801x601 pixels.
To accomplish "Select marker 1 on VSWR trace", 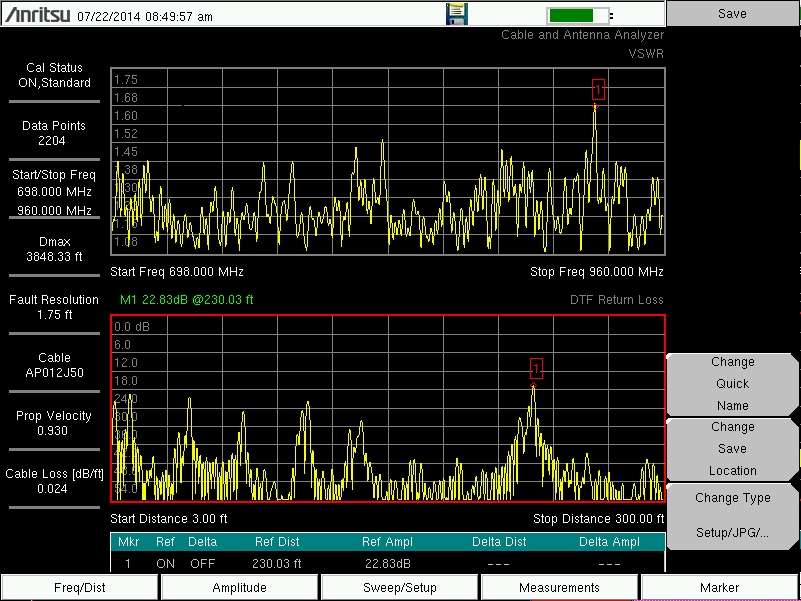I will (x=598, y=90).
